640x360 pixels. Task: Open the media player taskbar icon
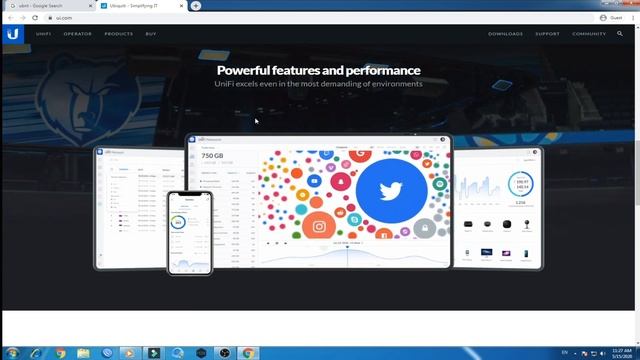(130, 353)
